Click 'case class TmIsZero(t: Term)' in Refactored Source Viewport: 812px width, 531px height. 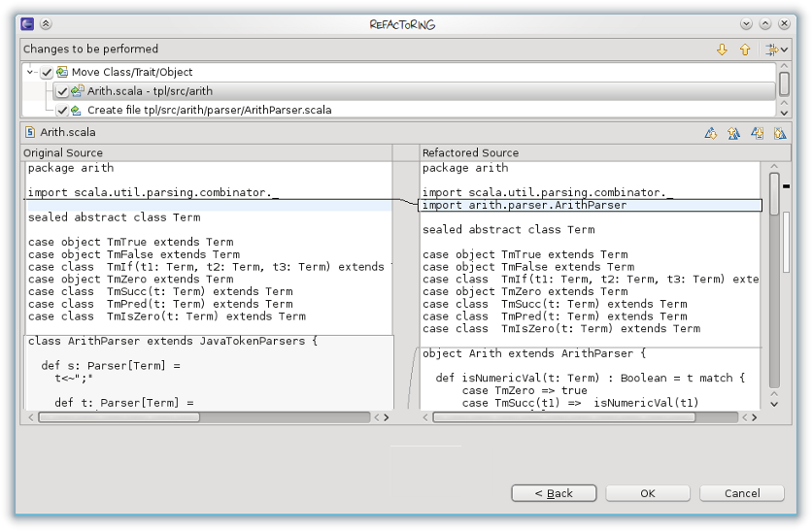point(561,329)
